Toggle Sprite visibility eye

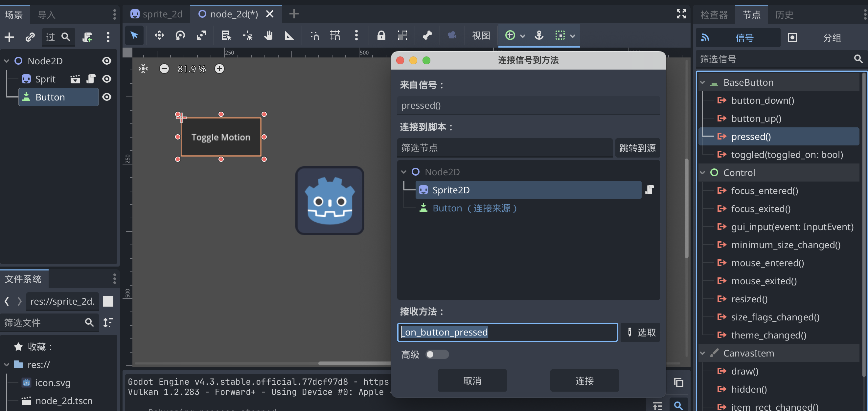(107, 79)
